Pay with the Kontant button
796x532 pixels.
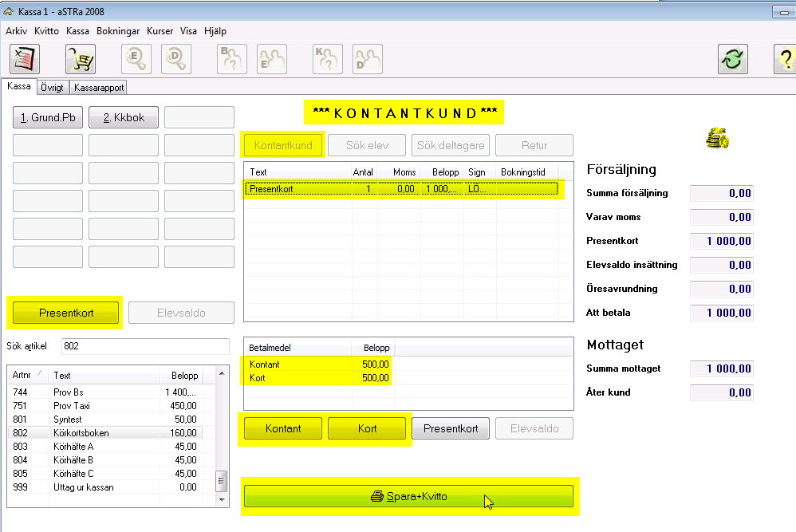pyautogui.click(x=283, y=428)
